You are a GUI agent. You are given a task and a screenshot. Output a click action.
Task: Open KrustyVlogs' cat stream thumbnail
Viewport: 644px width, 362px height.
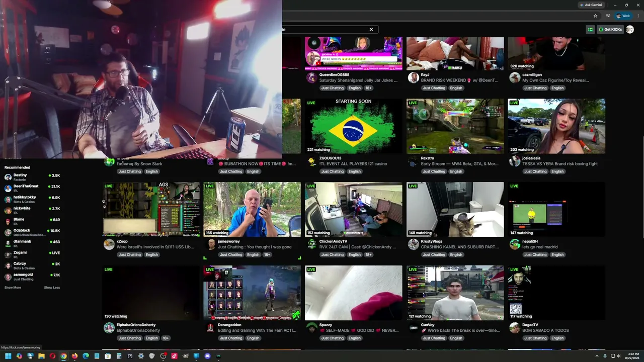455,210
